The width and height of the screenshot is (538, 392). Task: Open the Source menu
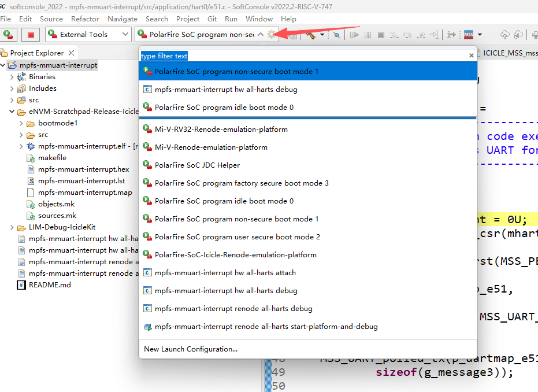pos(51,19)
